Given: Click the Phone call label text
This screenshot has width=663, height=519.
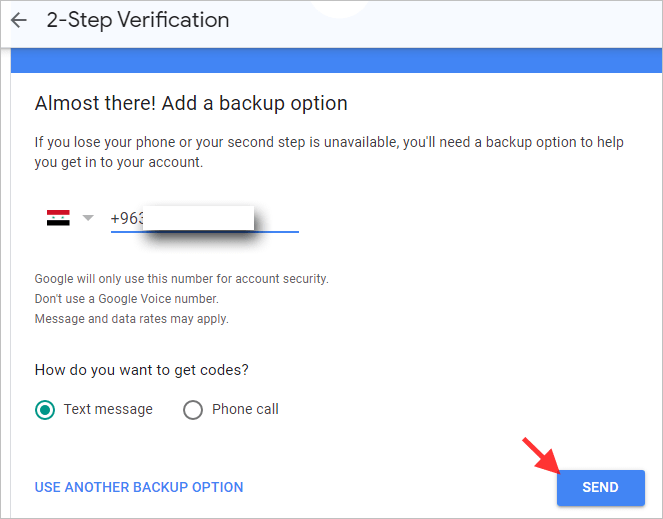Looking at the screenshot, I should click(245, 409).
